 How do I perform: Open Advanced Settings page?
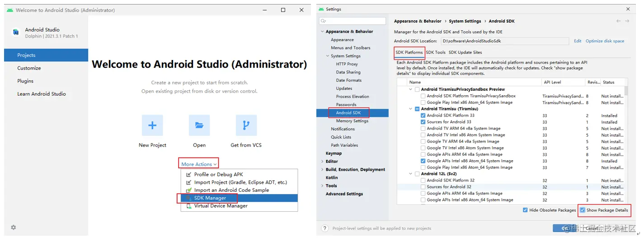coord(344,194)
